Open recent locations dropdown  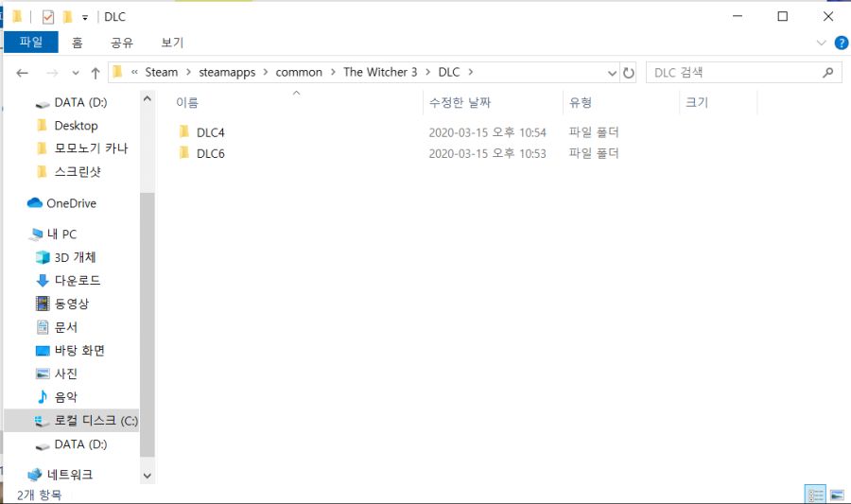pos(76,73)
